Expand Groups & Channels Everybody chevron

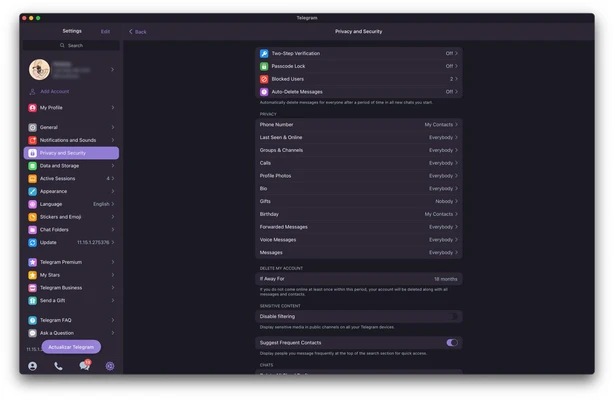(x=457, y=150)
